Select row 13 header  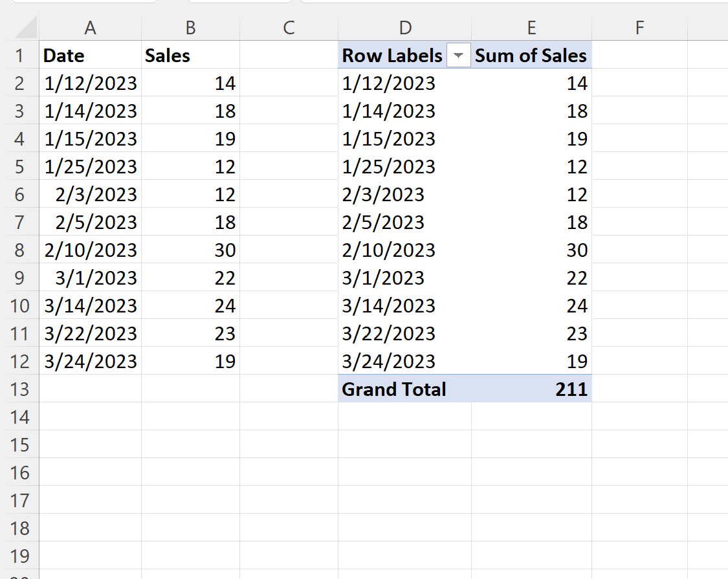tap(20, 389)
